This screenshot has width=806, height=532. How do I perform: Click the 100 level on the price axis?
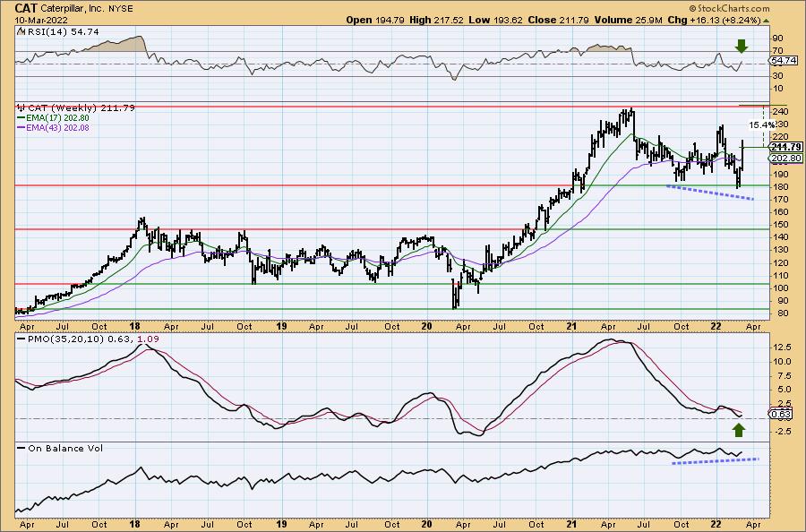(779, 287)
